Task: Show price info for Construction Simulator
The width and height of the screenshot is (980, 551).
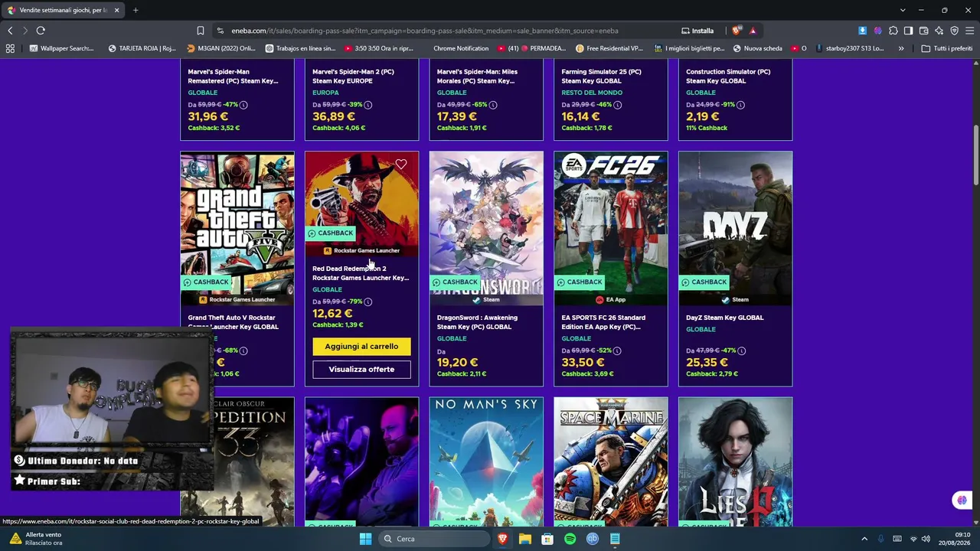Action: click(741, 105)
